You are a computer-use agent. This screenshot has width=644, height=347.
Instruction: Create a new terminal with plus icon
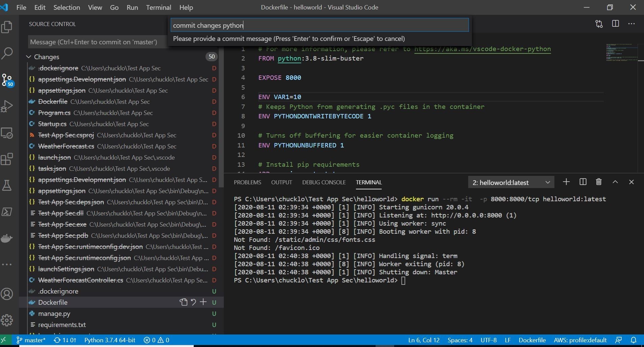[x=566, y=182]
